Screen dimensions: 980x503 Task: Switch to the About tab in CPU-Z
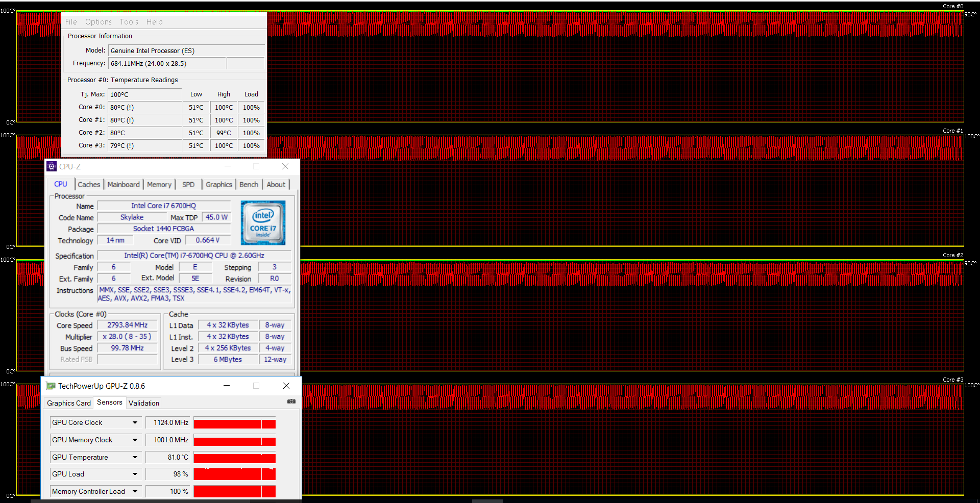pos(276,185)
